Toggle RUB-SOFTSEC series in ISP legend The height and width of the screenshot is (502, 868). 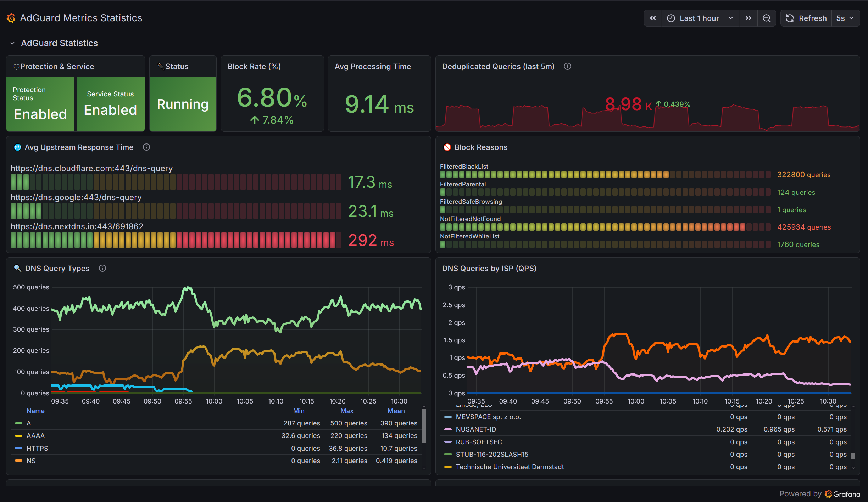pyautogui.click(x=479, y=442)
